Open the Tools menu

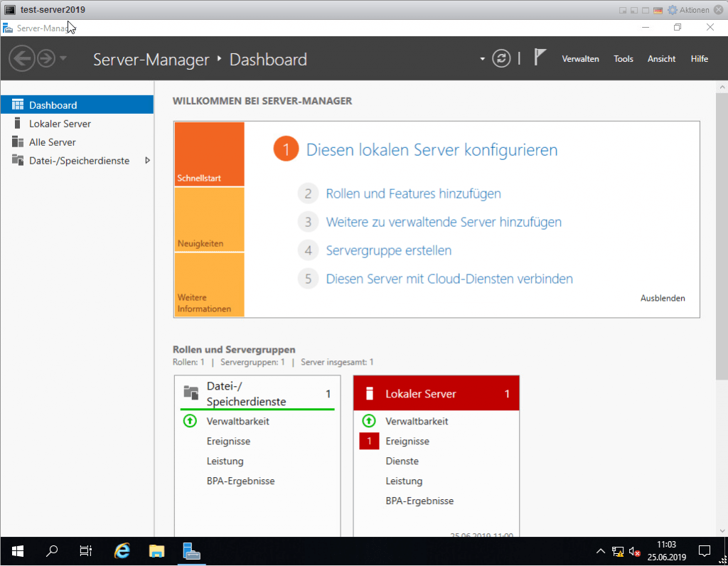(x=623, y=59)
